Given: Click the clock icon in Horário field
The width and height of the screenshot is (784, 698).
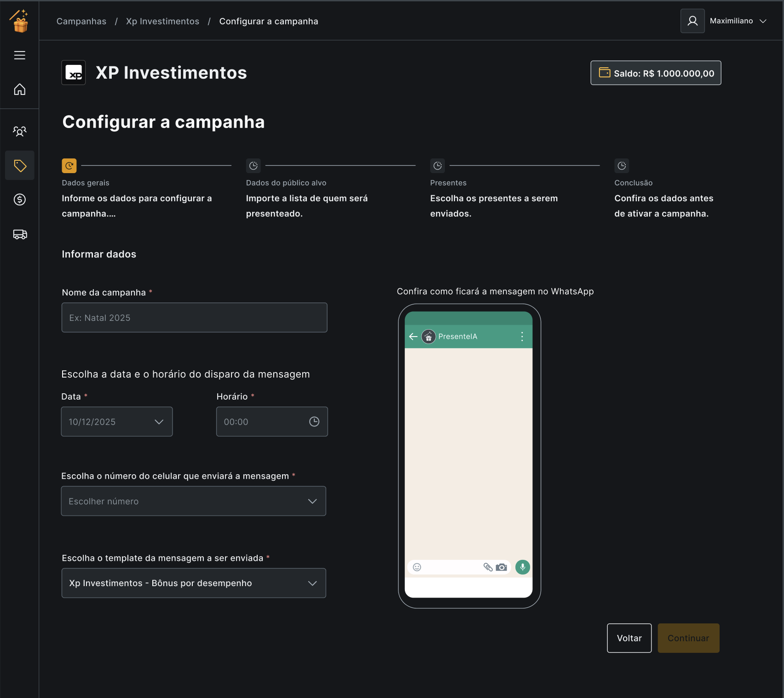Looking at the screenshot, I should (314, 422).
